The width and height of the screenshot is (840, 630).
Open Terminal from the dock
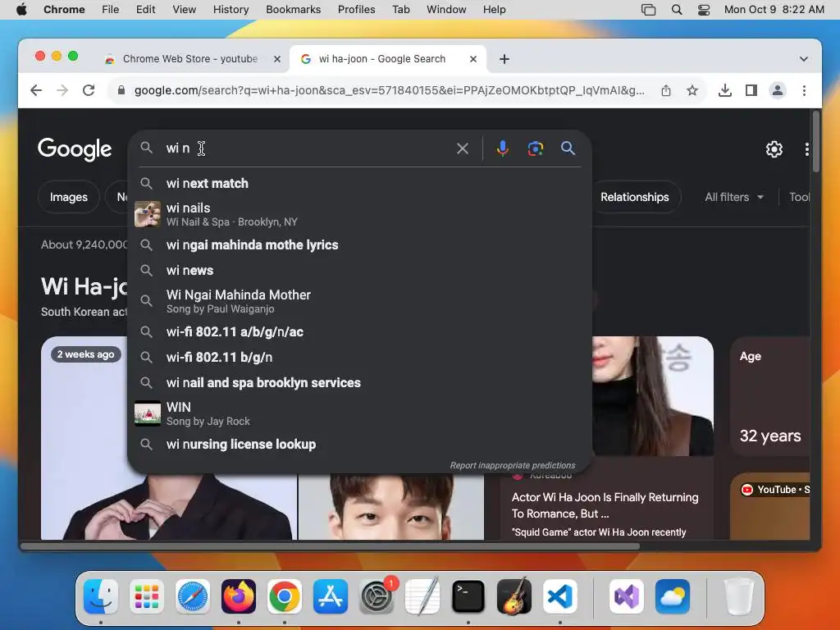(x=468, y=596)
